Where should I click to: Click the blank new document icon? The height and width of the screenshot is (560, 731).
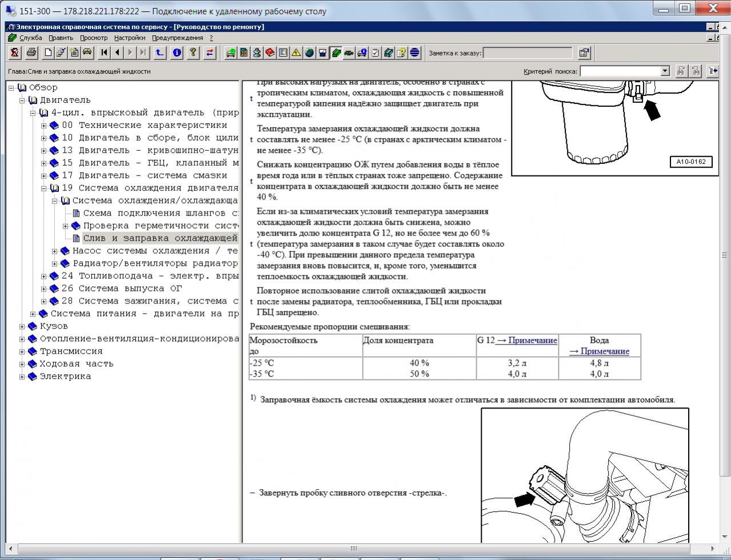click(49, 53)
